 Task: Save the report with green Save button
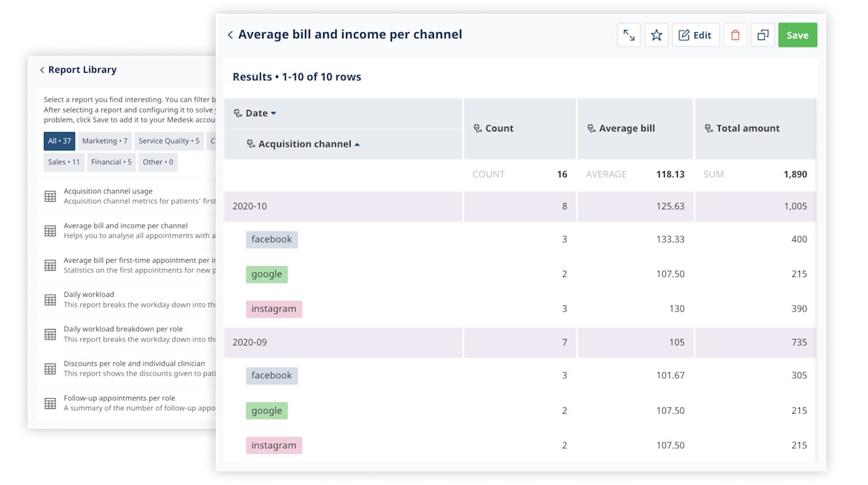tap(797, 35)
